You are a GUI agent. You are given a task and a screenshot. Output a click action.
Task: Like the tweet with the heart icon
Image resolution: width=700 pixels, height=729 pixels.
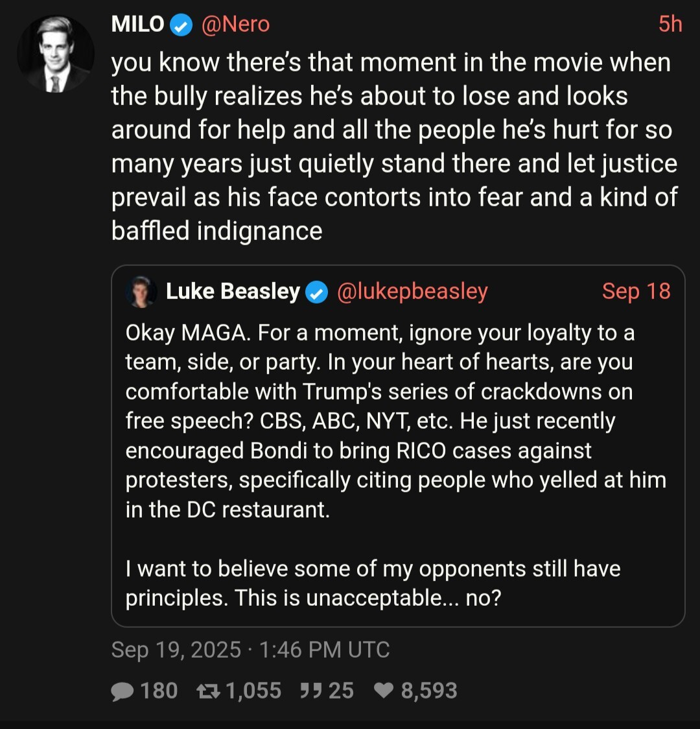click(x=384, y=691)
